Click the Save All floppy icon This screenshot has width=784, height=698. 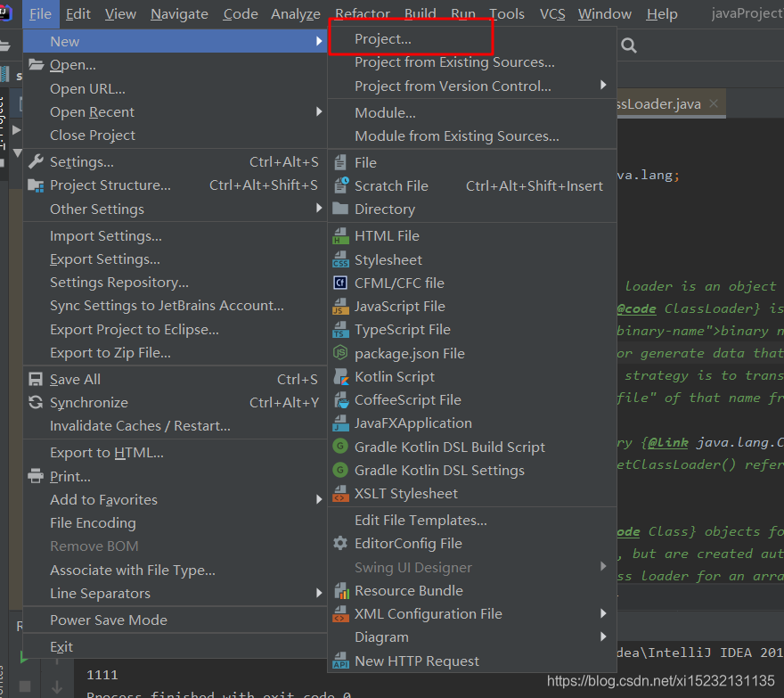coord(36,379)
